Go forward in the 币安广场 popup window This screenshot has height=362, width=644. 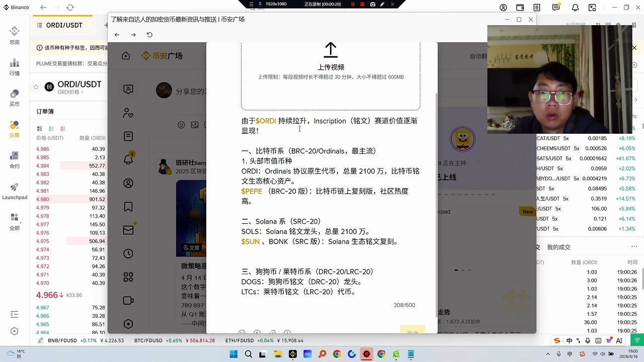click(133, 35)
